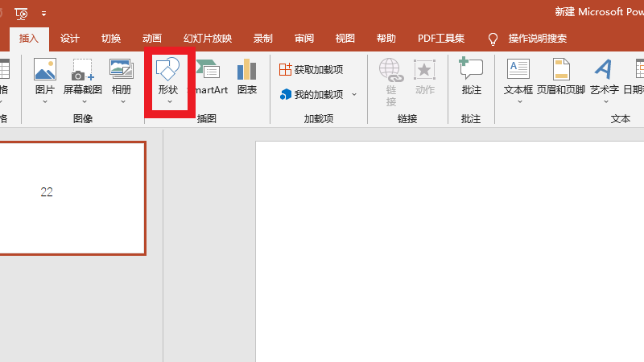Click the Tell Me search box (操作说明搜索)
644x362 pixels.
coord(537,39)
